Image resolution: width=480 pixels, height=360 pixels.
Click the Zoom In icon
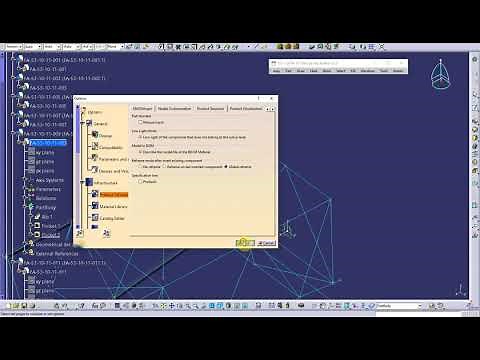click(x=188, y=305)
